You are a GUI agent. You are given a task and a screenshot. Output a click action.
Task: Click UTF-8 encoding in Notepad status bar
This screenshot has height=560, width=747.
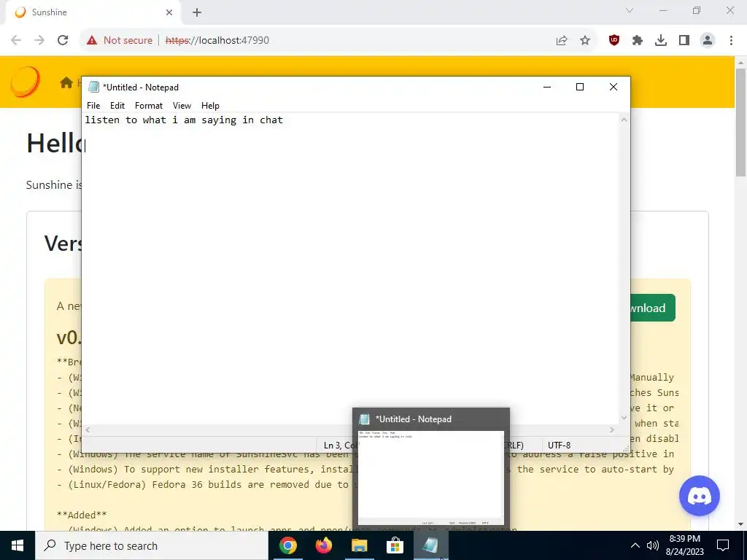tap(559, 446)
